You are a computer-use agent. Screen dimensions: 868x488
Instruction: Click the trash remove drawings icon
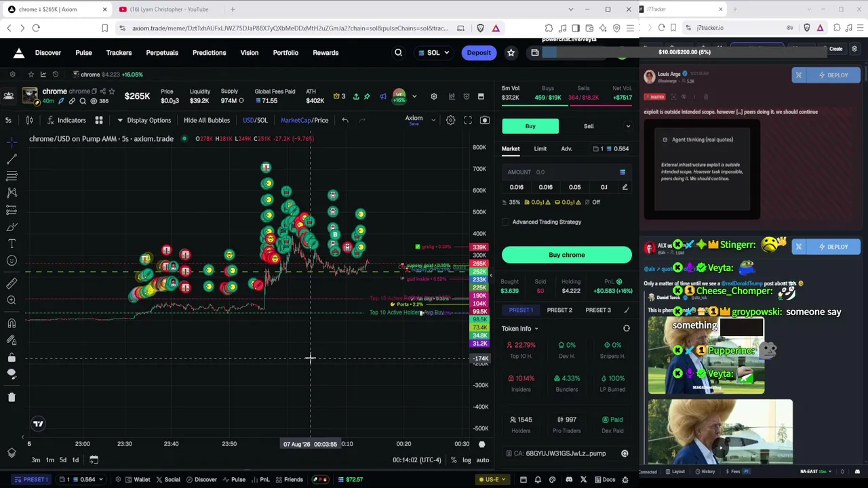coord(12,397)
